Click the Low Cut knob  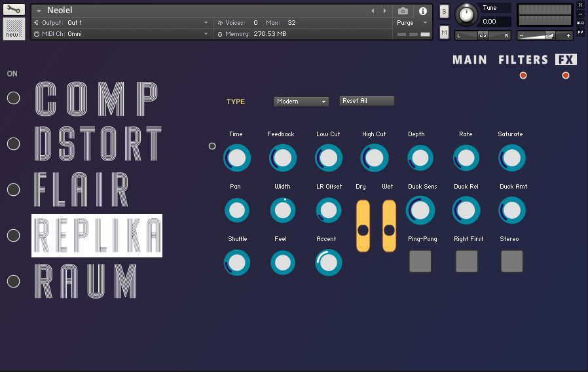[x=329, y=158]
